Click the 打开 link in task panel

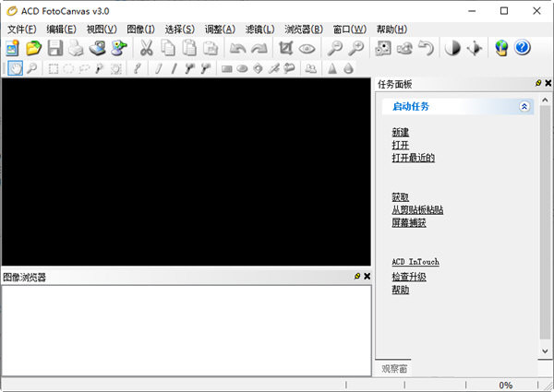401,145
